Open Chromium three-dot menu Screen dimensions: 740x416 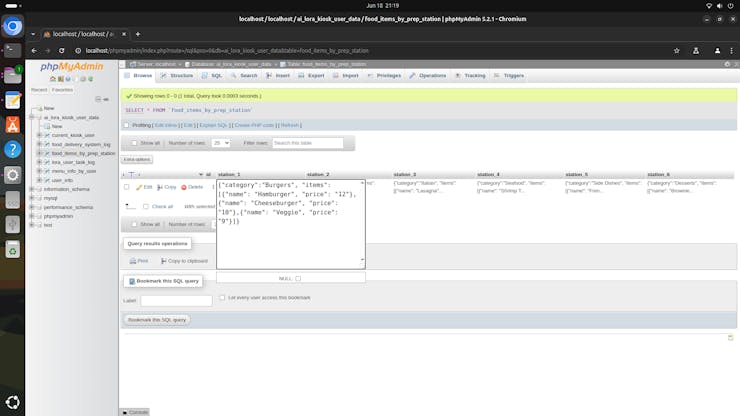732,51
